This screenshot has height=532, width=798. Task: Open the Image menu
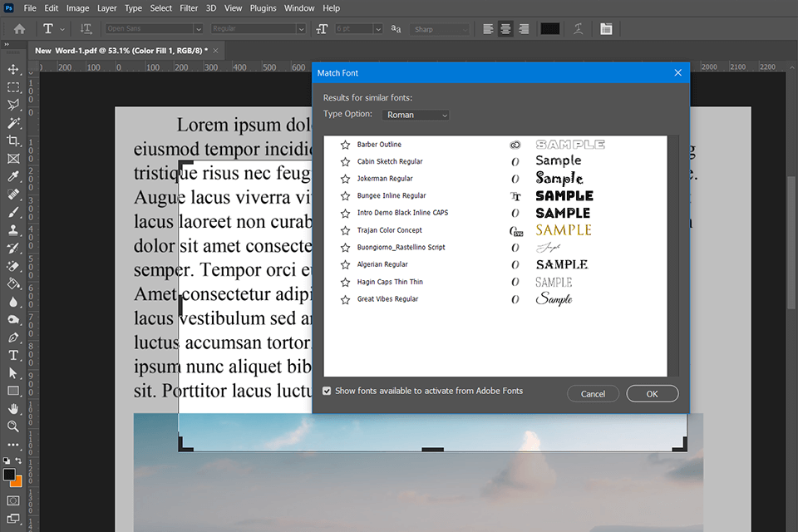[77, 8]
